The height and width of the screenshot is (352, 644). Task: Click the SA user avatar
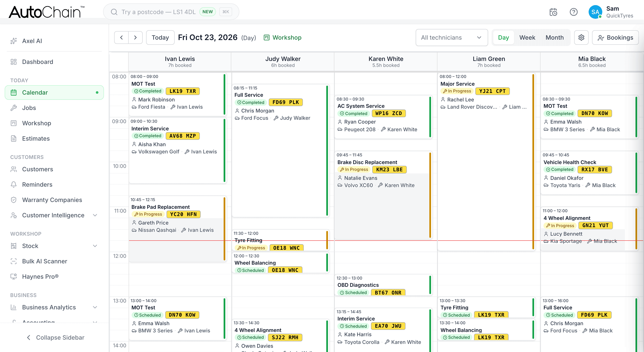(x=595, y=12)
